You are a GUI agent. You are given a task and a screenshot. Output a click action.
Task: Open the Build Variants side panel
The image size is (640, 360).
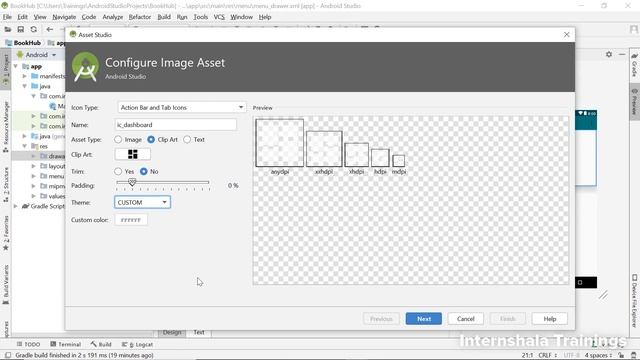(x=6, y=284)
